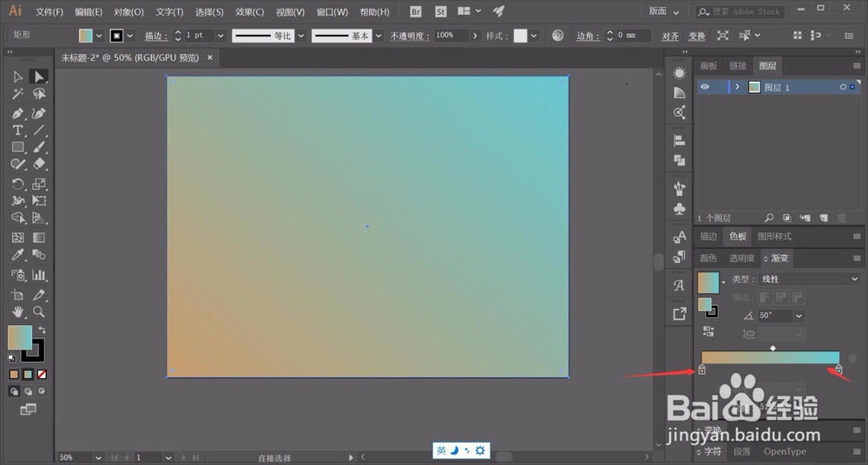Select the Shape Builder tool
This screenshot has height=465, width=868.
[x=17, y=218]
